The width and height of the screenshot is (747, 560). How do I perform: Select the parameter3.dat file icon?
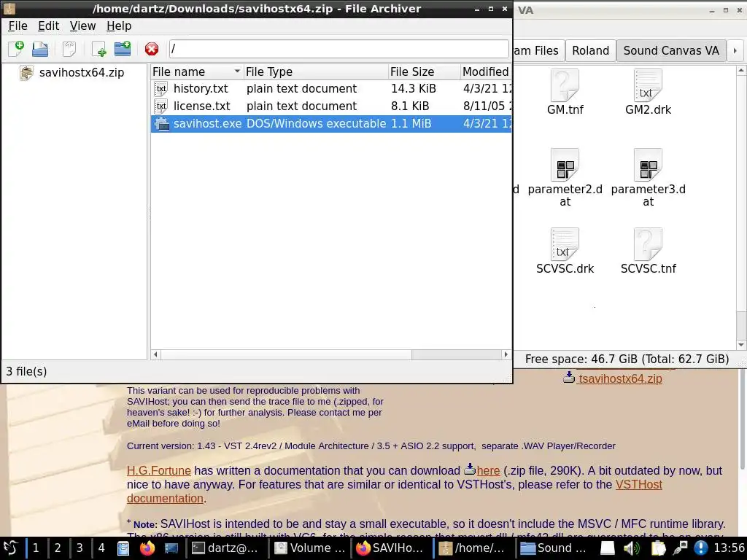pos(648,165)
